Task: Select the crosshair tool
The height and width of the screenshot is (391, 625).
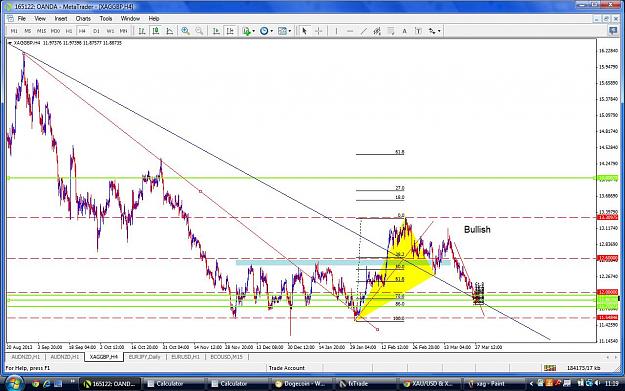Action: [x=318, y=31]
